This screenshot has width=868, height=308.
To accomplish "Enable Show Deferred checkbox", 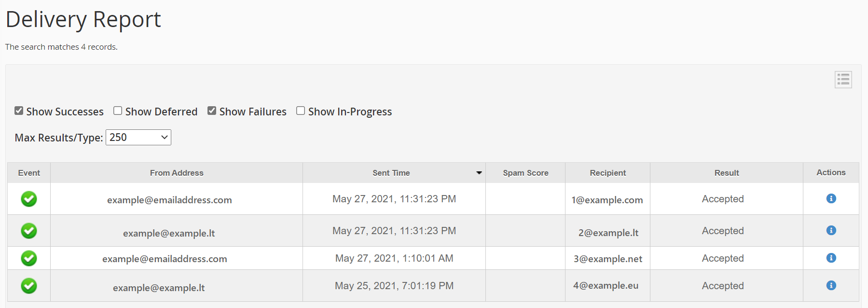I will (118, 111).
